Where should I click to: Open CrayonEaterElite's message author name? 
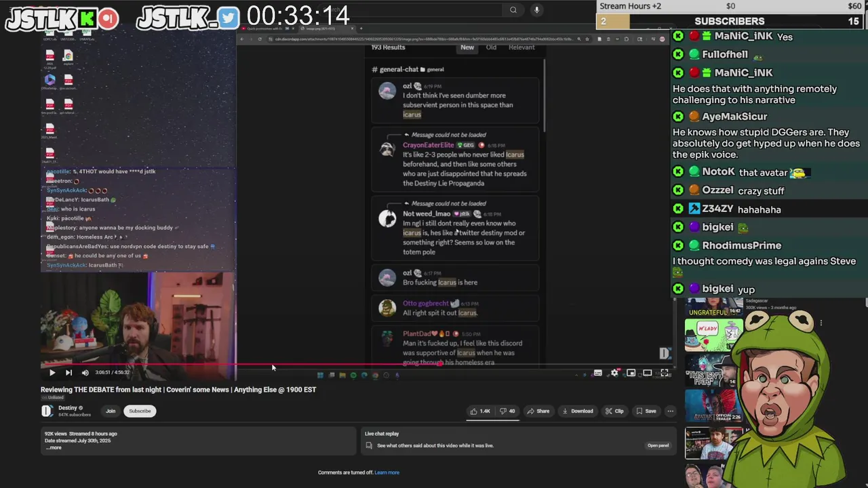(x=428, y=145)
